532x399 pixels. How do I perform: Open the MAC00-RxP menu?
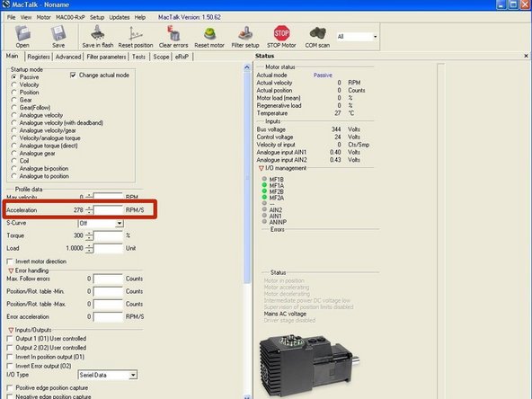coord(70,17)
